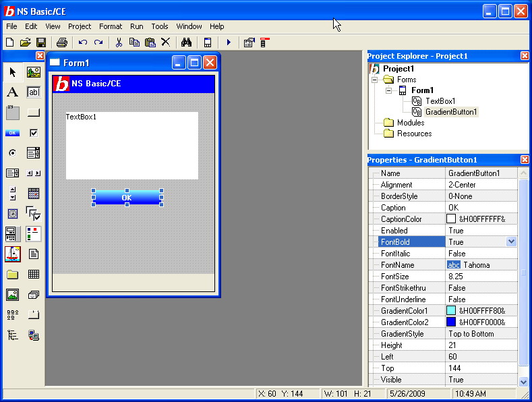Select the Resources folder in Project Explorer
Screen dimensions: 532x402
tap(414, 134)
